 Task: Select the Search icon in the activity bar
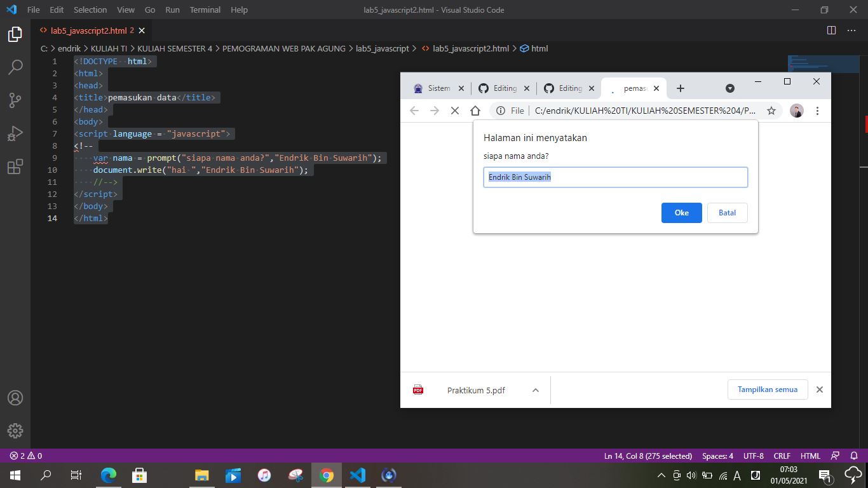[15, 66]
